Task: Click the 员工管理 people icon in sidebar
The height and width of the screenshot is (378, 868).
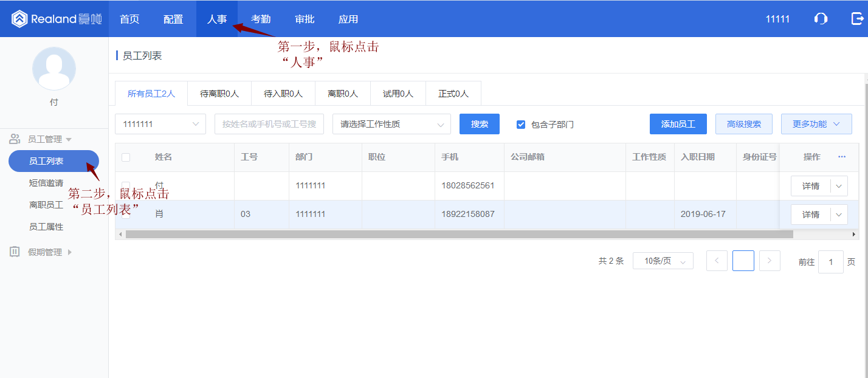Action: click(x=14, y=139)
